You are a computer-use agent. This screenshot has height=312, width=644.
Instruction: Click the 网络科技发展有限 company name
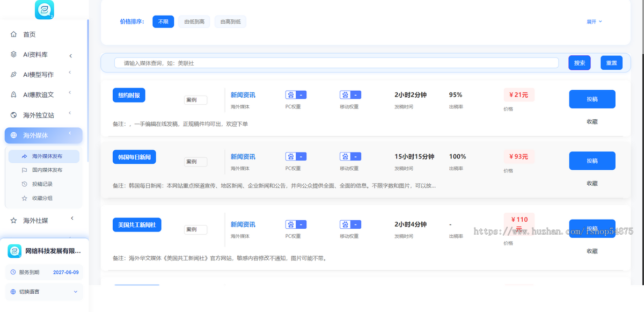coord(53,251)
